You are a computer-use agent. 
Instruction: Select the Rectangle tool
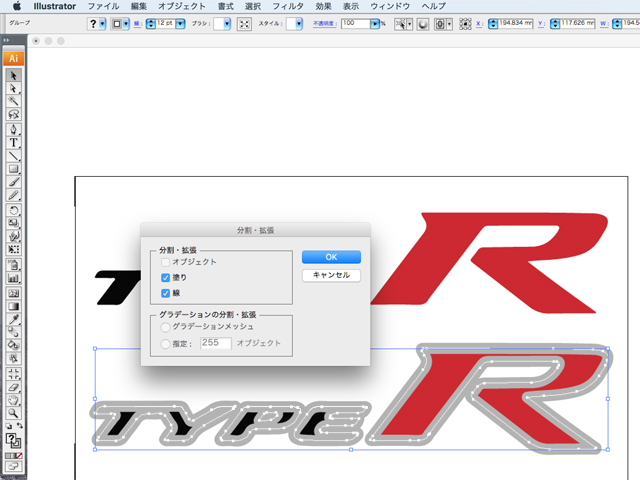(x=13, y=169)
